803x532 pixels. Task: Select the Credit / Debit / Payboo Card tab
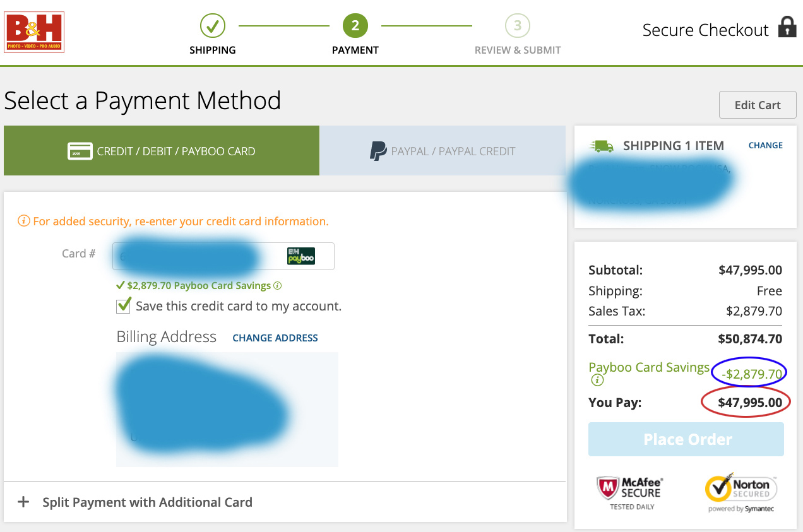162,151
